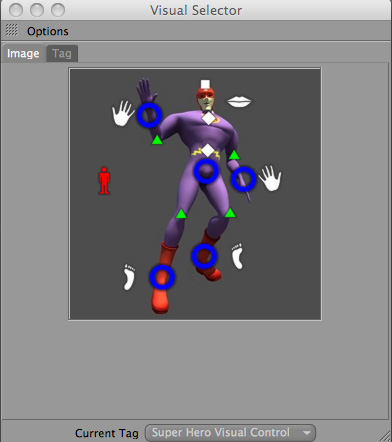
Task: Click the white footprint icon beside the rear boot
Action: (237, 256)
